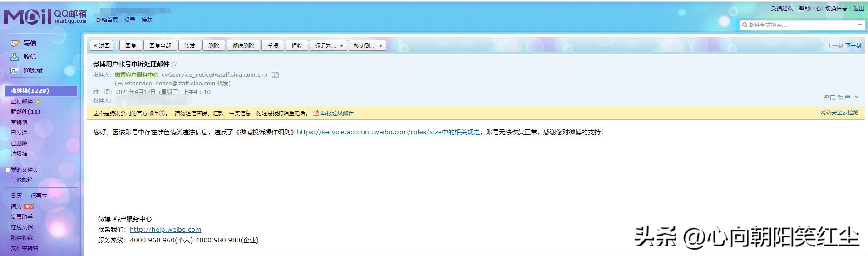The width and height of the screenshot is (868, 256).
Task: Go to previous email 上一封
Action: [x=835, y=46]
